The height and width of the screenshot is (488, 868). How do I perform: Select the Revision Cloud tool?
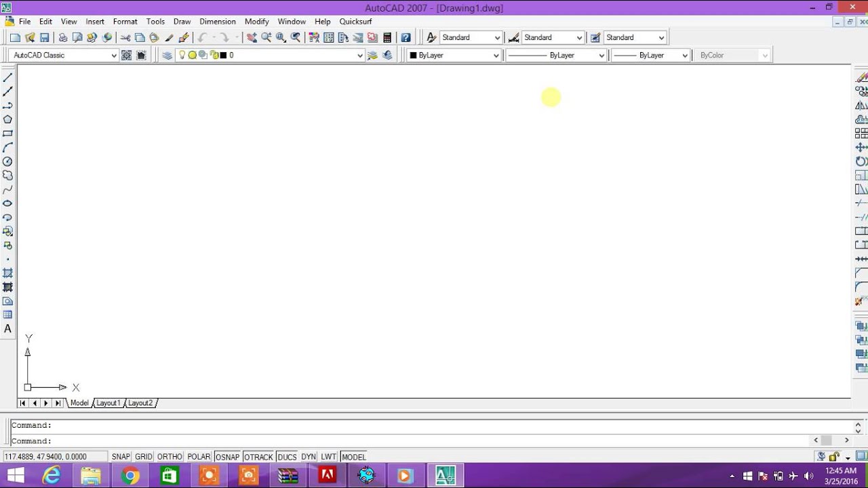coord(8,176)
